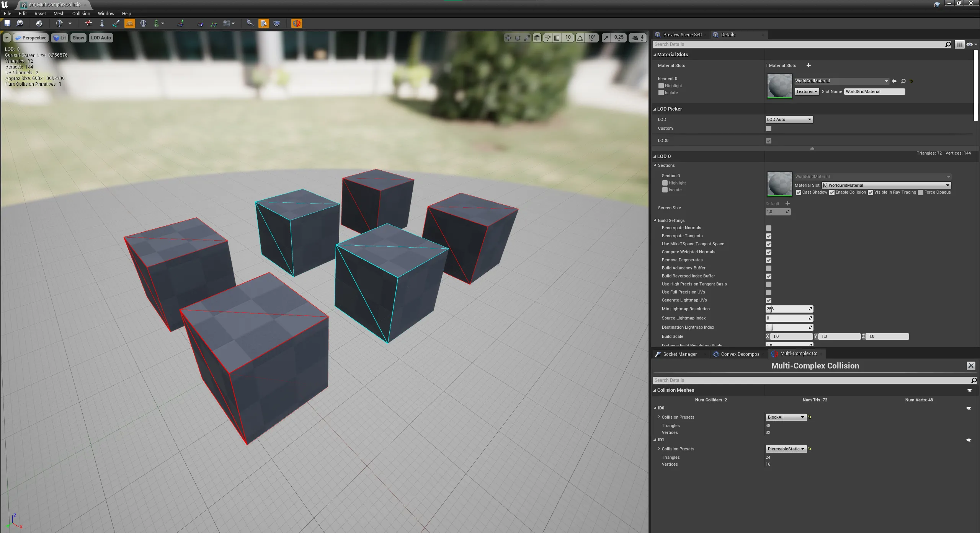
Task: Switch to the Socket Manager tab
Action: (x=679, y=354)
